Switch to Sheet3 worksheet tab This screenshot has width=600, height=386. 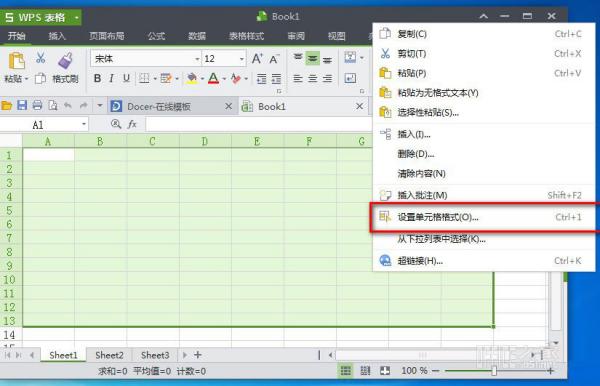point(155,355)
